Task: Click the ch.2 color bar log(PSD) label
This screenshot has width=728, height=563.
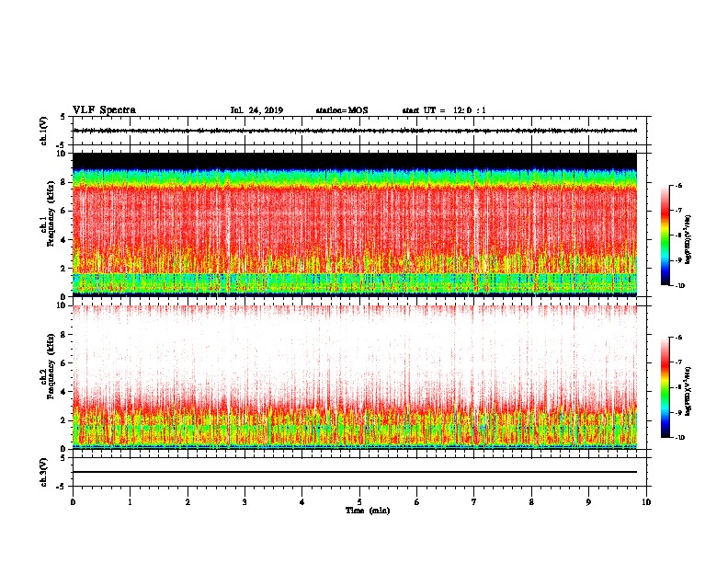Action: click(x=688, y=391)
